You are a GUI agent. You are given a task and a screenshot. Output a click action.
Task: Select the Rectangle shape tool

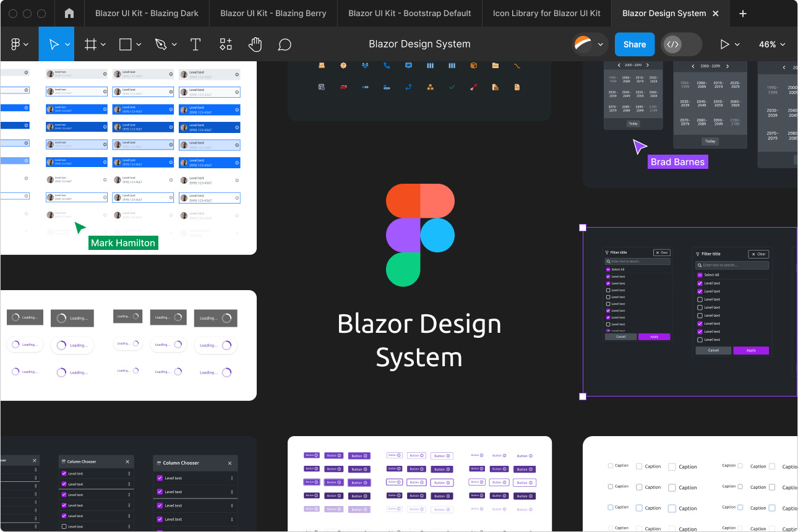(126, 45)
